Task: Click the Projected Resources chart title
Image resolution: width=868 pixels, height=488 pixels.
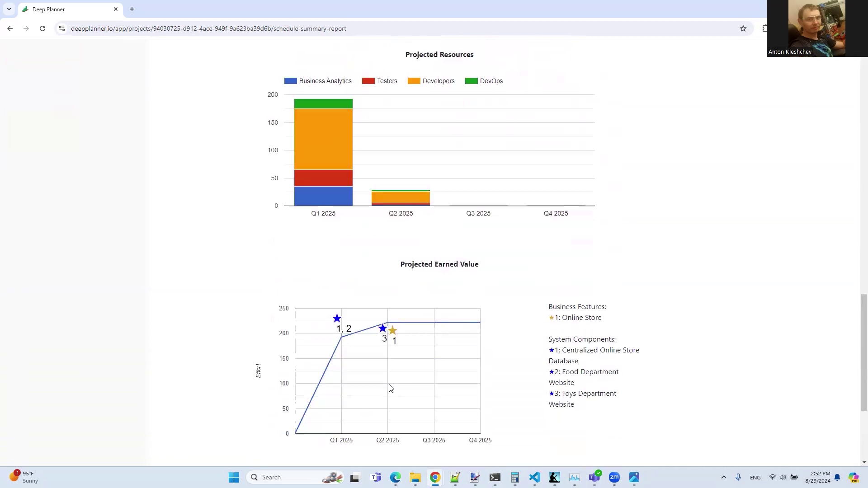Action: [x=439, y=55]
